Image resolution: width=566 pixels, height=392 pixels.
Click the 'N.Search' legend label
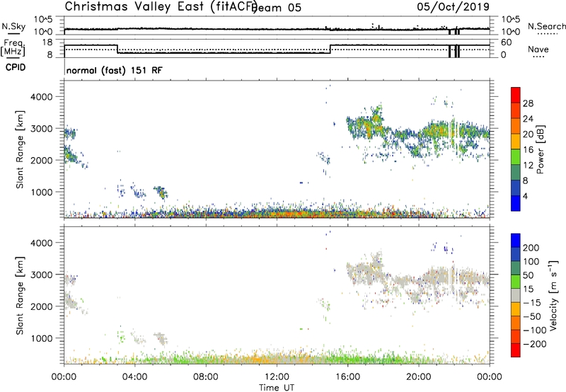[547, 26]
